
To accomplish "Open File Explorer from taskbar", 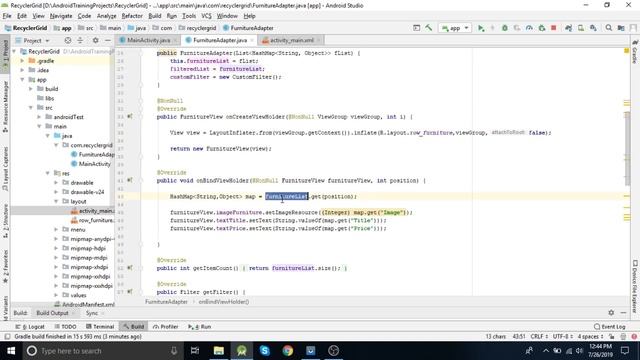I will (219, 351).
